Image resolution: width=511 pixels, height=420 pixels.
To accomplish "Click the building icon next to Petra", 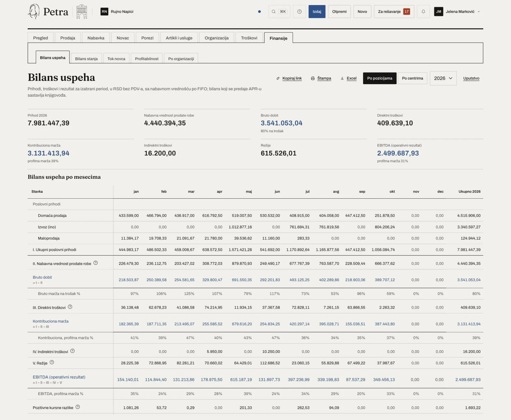I will pyautogui.click(x=82, y=11).
